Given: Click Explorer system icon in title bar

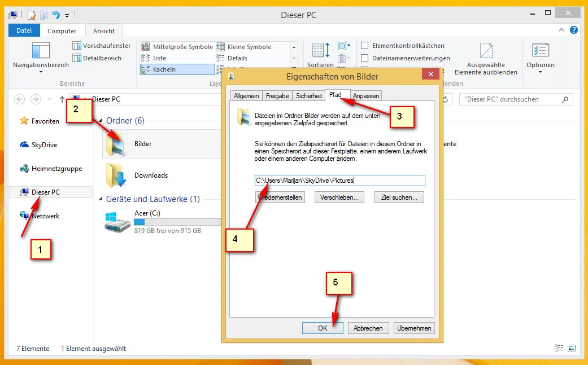Looking at the screenshot, I should 14,15.
